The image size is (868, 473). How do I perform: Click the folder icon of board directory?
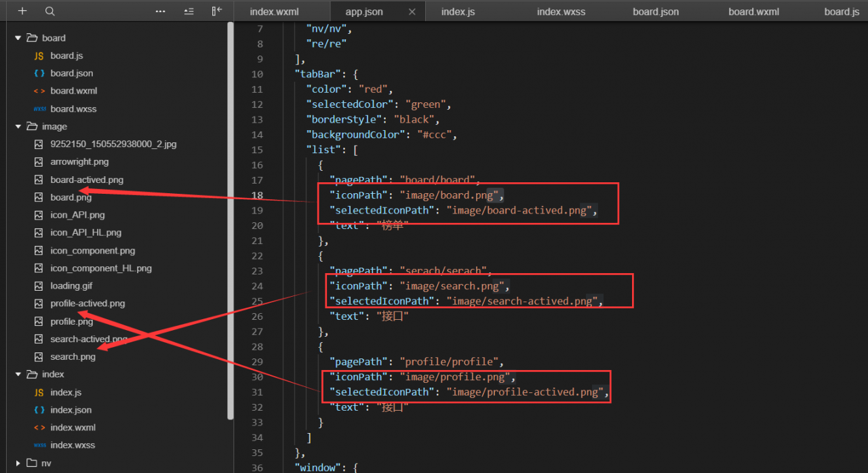[x=31, y=38]
